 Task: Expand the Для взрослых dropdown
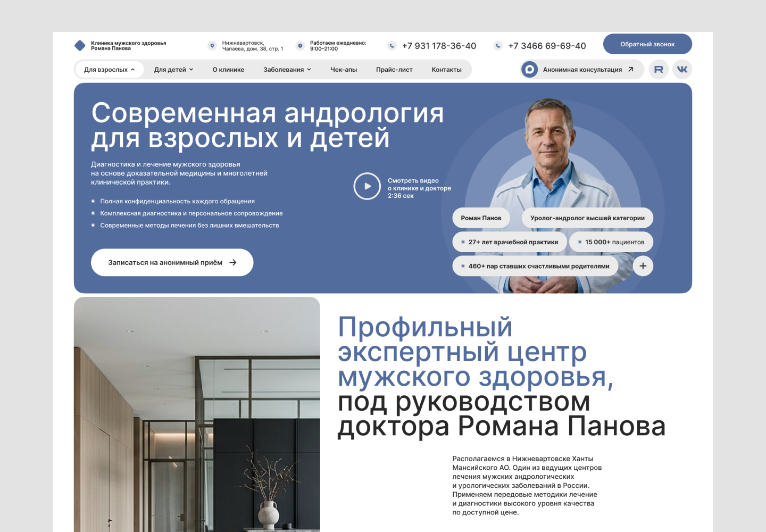pyautogui.click(x=110, y=70)
